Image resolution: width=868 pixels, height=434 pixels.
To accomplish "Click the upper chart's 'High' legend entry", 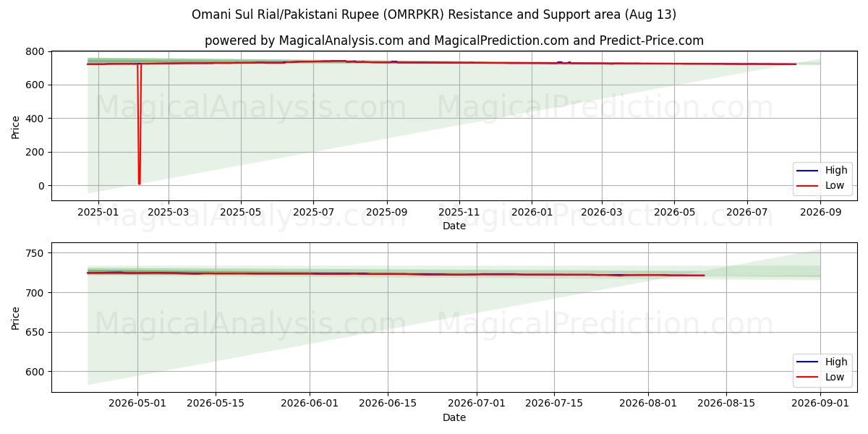I will 822,171.
